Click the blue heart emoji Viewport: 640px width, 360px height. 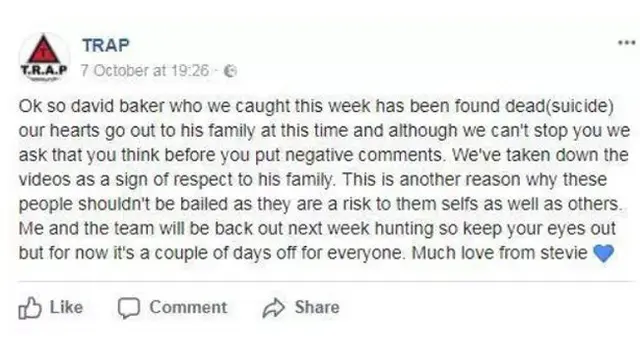(603, 253)
